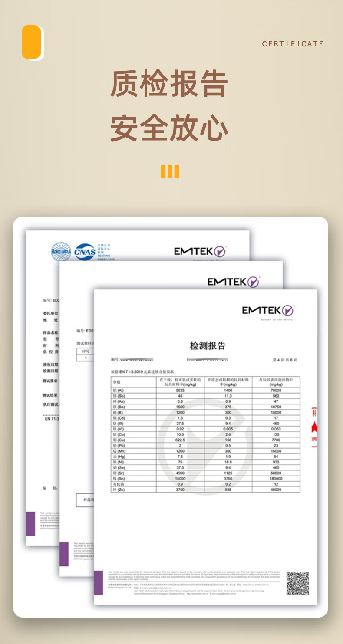343x644 pixels.
Task: Select the 铅 (Pb) row label
Action: coord(119,446)
